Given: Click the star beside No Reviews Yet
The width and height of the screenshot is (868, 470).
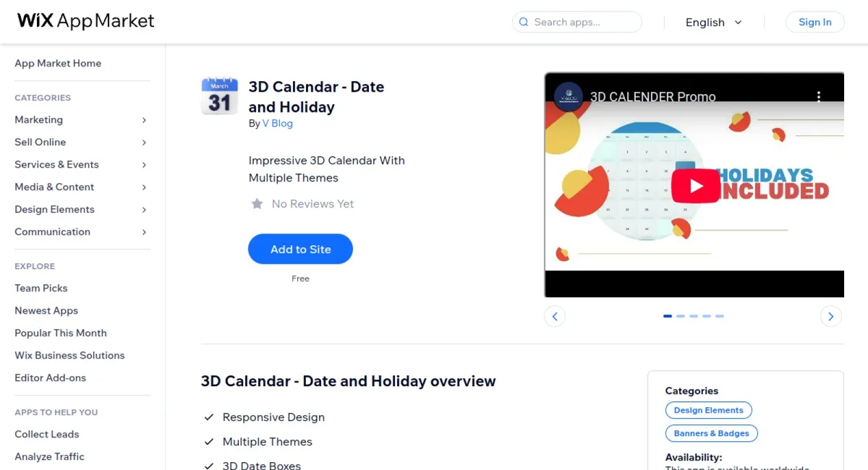Looking at the screenshot, I should tap(258, 204).
